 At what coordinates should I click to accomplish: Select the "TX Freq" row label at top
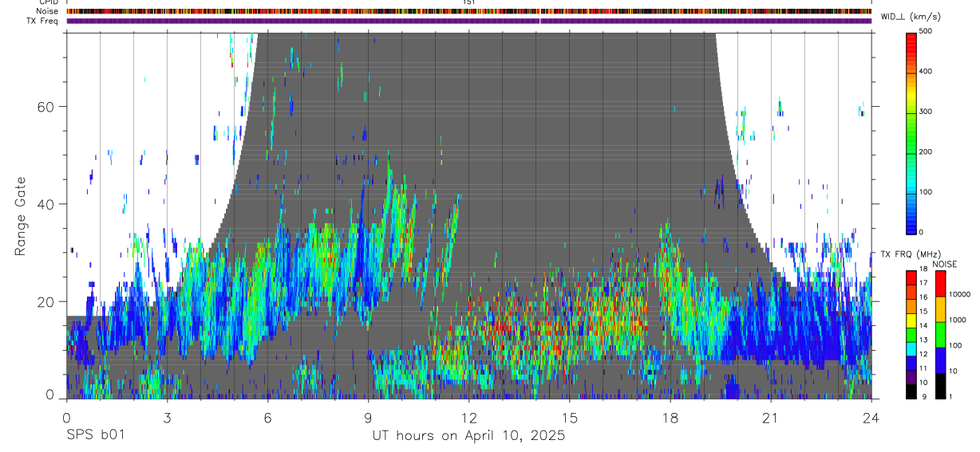pyautogui.click(x=44, y=21)
